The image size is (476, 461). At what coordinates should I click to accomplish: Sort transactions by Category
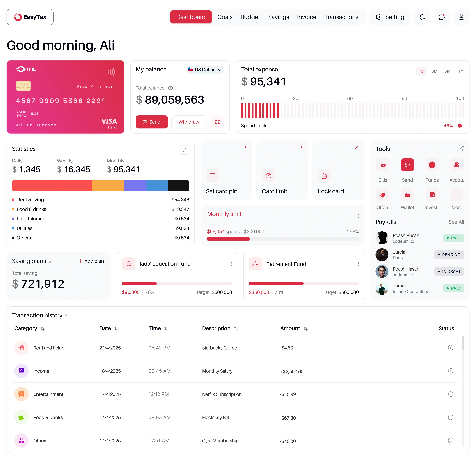(42, 329)
